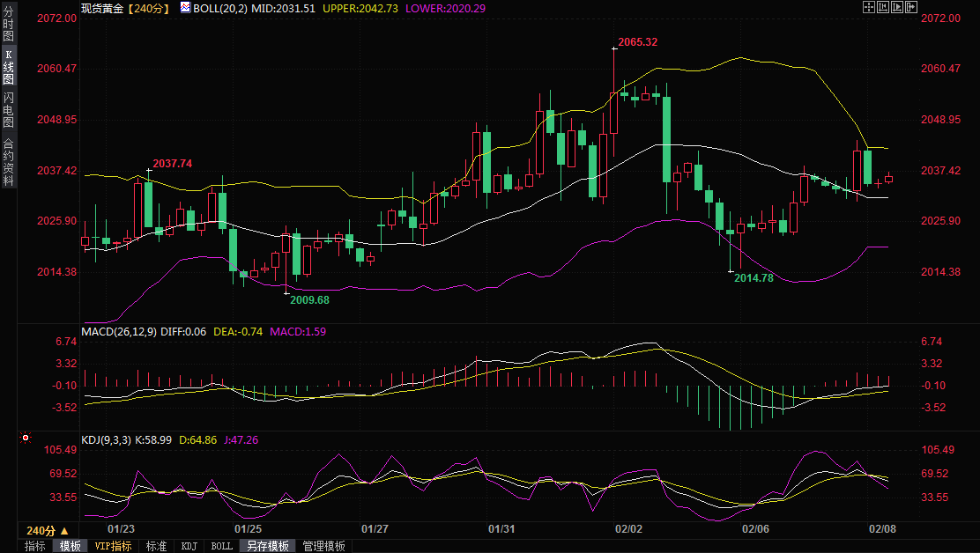Click the 管理模板 button
The height and width of the screenshot is (553, 980).
(x=323, y=546)
